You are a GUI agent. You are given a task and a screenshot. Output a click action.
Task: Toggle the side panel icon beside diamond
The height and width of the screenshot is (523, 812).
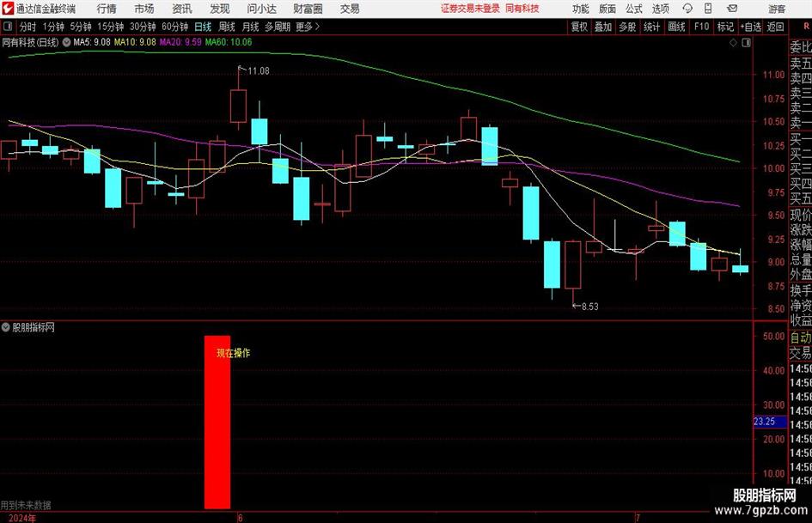746,43
